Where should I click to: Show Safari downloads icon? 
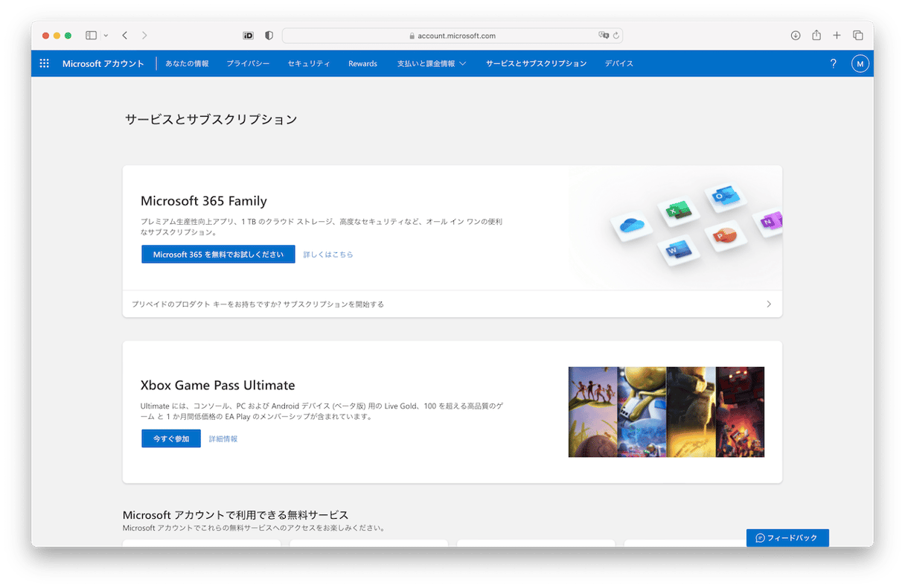[795, 35]
